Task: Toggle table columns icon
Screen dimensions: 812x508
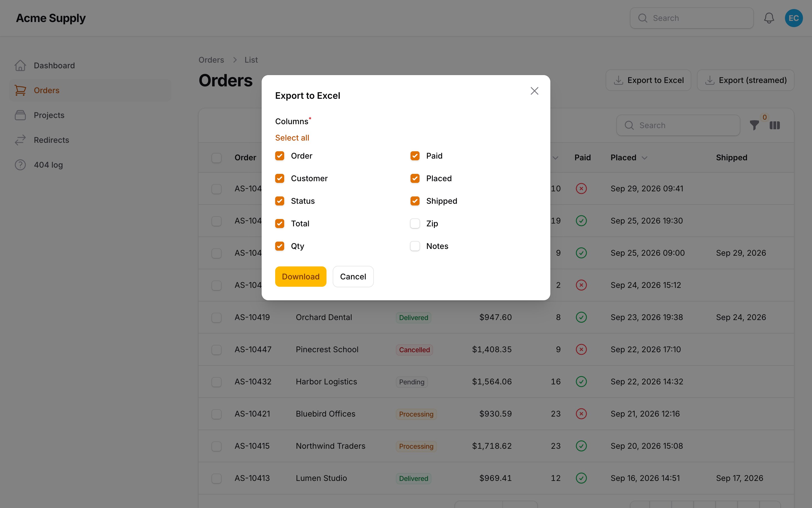Action: 775,125
